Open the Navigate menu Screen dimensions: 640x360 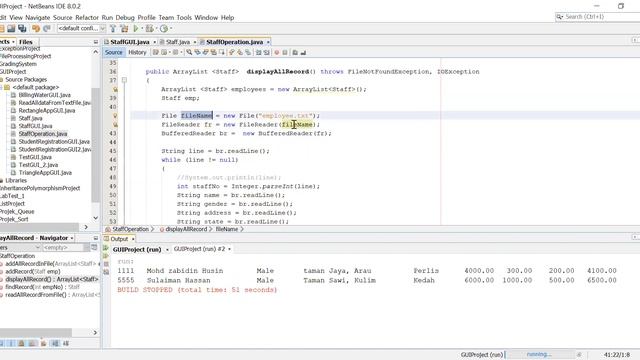tap(38, 18)
